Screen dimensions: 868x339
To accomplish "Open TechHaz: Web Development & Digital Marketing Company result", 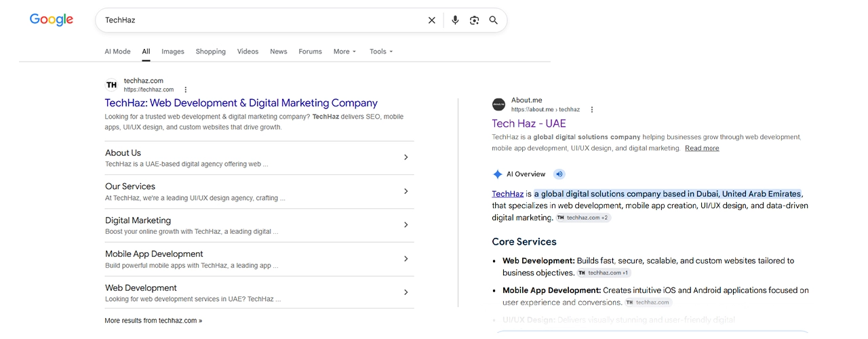I will [241, 103].
